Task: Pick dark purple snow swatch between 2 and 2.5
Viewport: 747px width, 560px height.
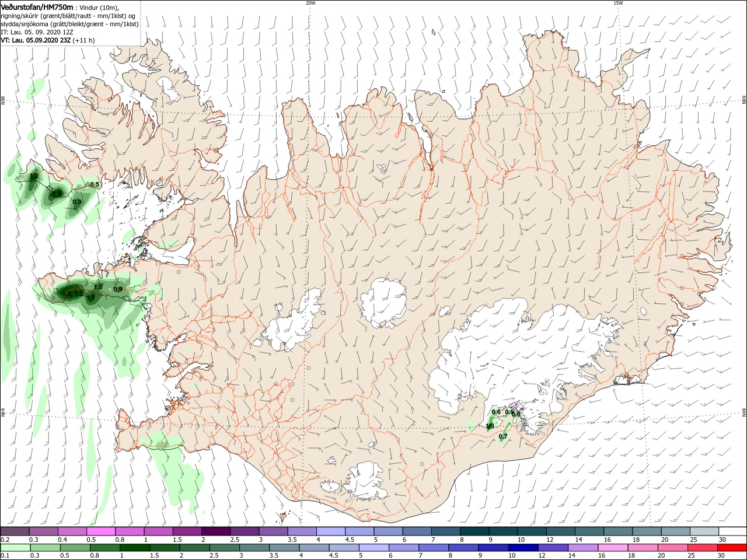Action: 215,531
